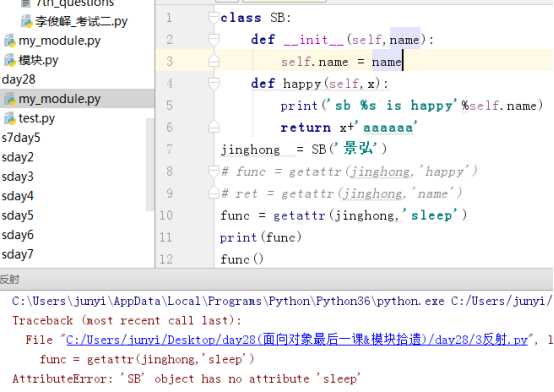Viewport: 554px width, 392px height.
Task: Place cursor on 'class SB:' line
Action: point(255,17)
